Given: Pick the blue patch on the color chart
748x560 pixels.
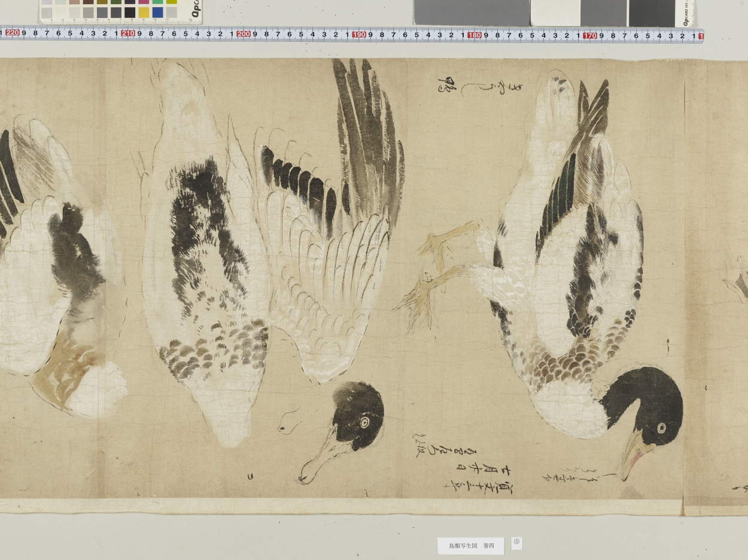Looking at the screenshot, I should (157, 12).
